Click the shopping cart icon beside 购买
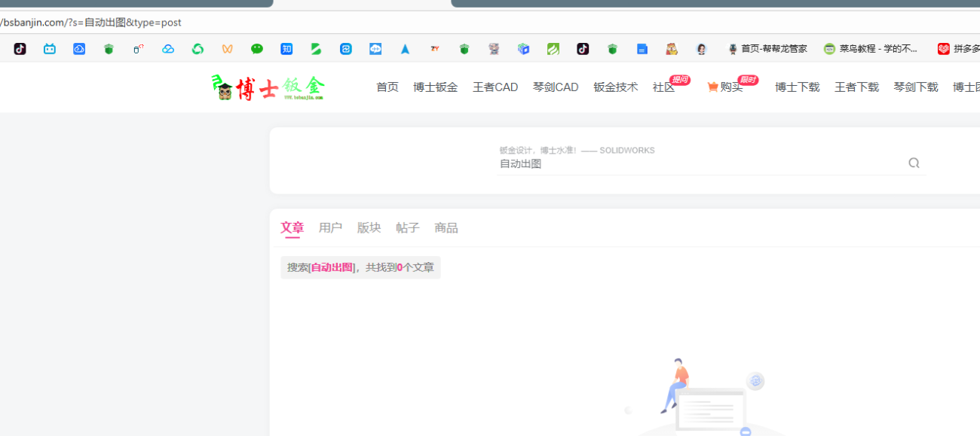Screen dimensions: 980x436 712,87
